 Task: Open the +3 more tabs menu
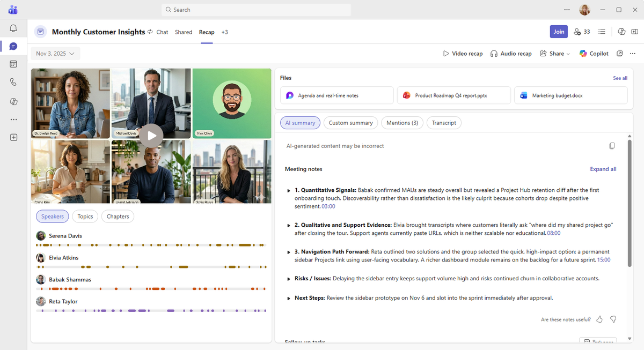[224, 32]
